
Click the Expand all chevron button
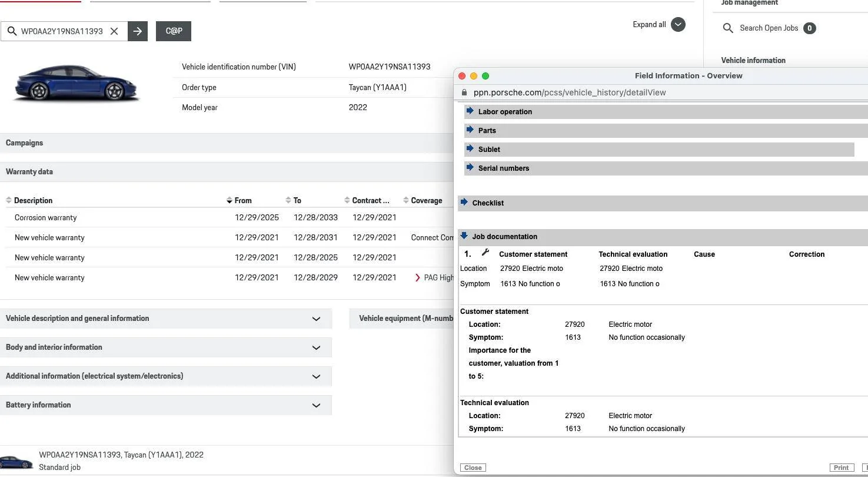tap(678, 25)
